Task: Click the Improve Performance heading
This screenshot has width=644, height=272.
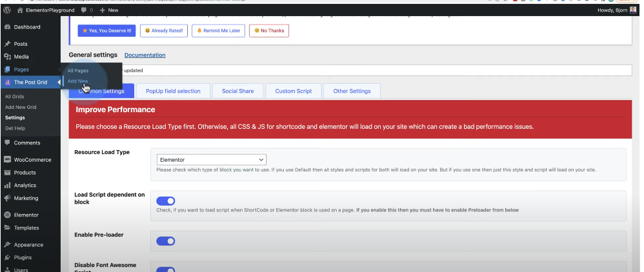Action: click(116, 110)
